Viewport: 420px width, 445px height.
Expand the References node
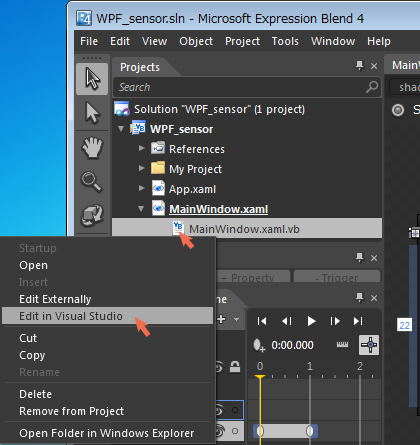coord(142,148)
